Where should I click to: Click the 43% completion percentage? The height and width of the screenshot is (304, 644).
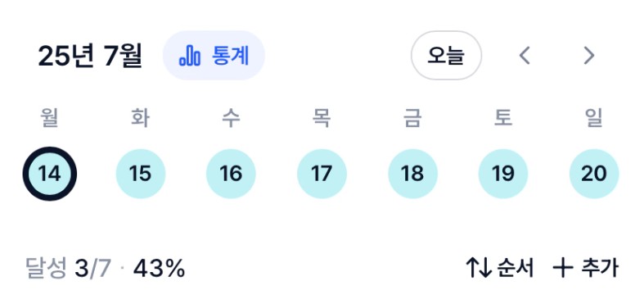click(159, 269)
